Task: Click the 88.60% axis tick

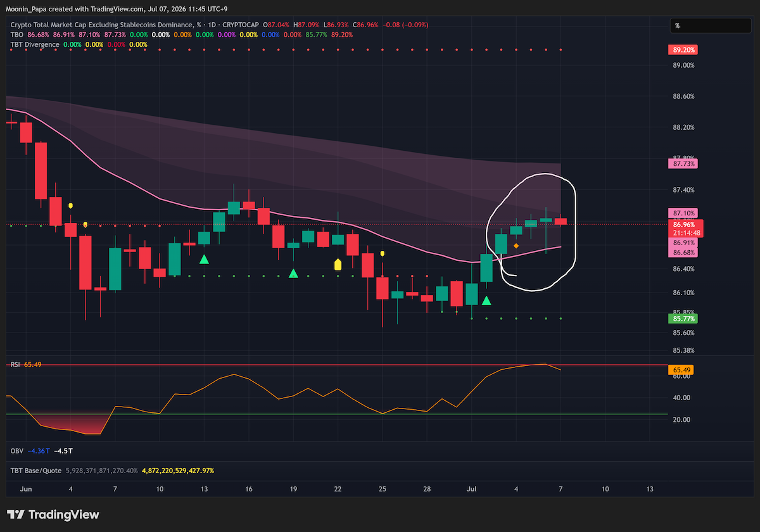Action: (683, 96)
